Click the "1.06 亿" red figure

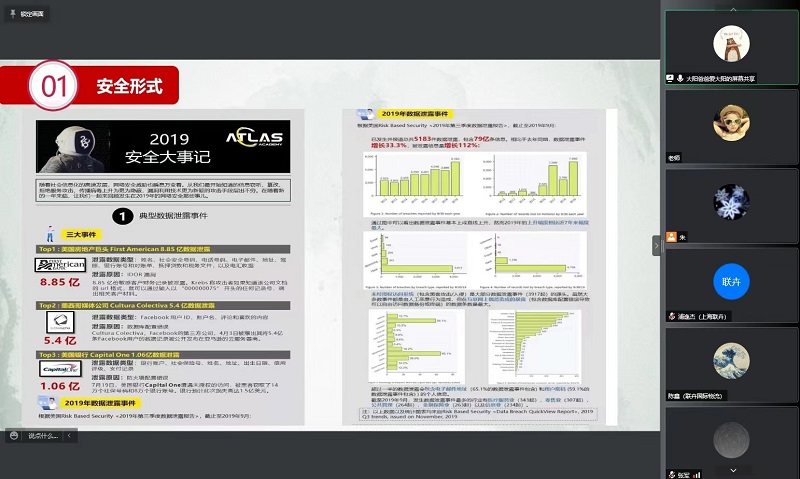60,386
